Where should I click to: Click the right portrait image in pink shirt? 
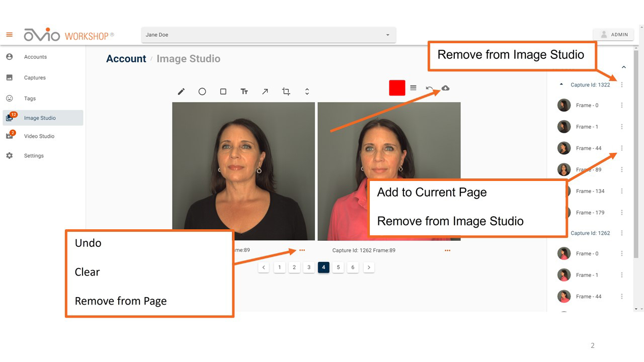pyautogui.click(x=389, y=171)
